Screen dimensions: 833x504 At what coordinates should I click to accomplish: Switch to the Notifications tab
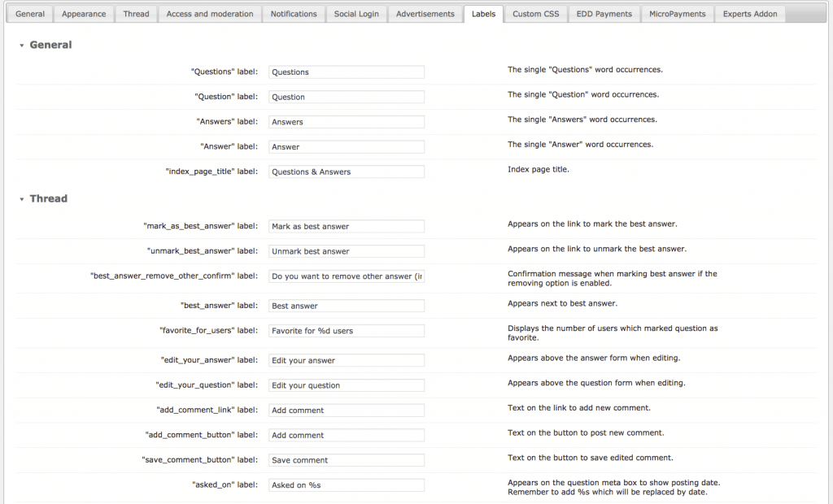pos(293,13)
